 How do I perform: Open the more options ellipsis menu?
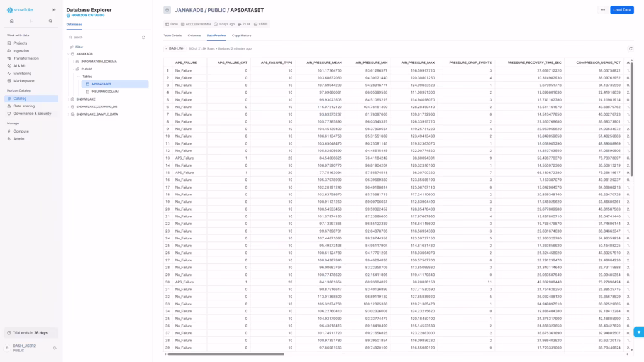click(602, 10)
